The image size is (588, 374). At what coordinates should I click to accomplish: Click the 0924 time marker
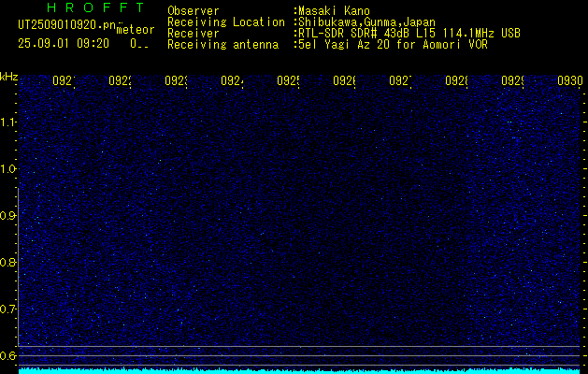tap(232, 80)
